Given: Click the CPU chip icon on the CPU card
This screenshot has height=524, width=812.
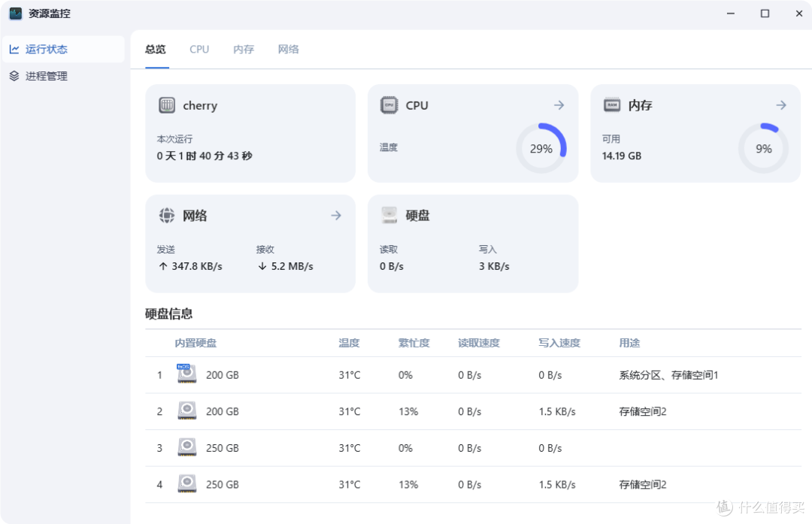Looking at the screenshot, I should click(389, 105).
